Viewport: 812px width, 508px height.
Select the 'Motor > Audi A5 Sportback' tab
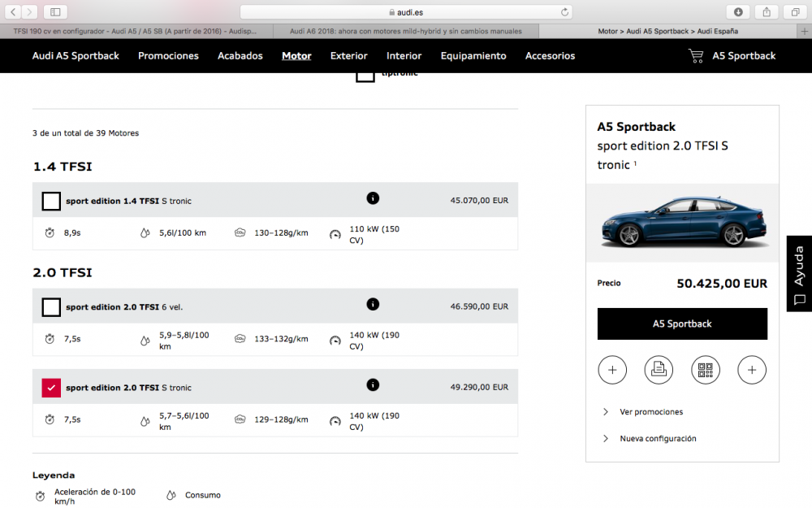point(668,31)
